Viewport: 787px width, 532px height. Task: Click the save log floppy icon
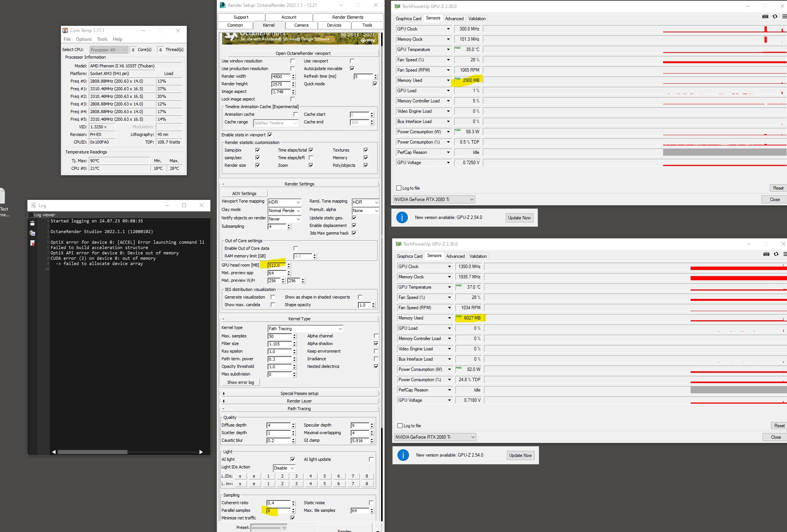tap(32, 223)
